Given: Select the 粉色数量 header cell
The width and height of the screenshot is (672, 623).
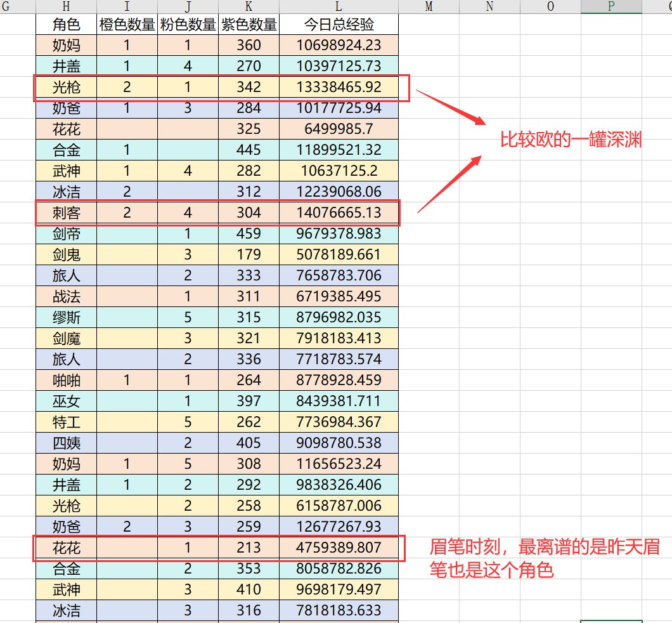Looking at the screenshot, I should (x=188, y=25).
